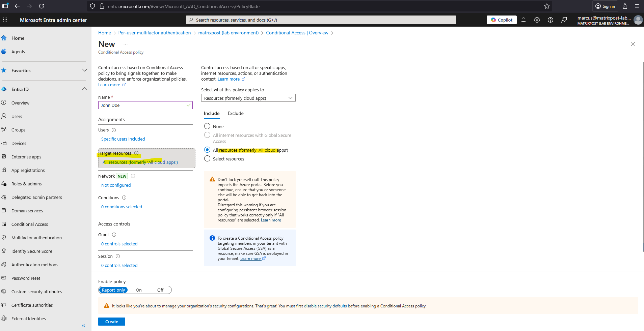Open Copilot from the header
The image size is (644, 331).
pos(502,20)
